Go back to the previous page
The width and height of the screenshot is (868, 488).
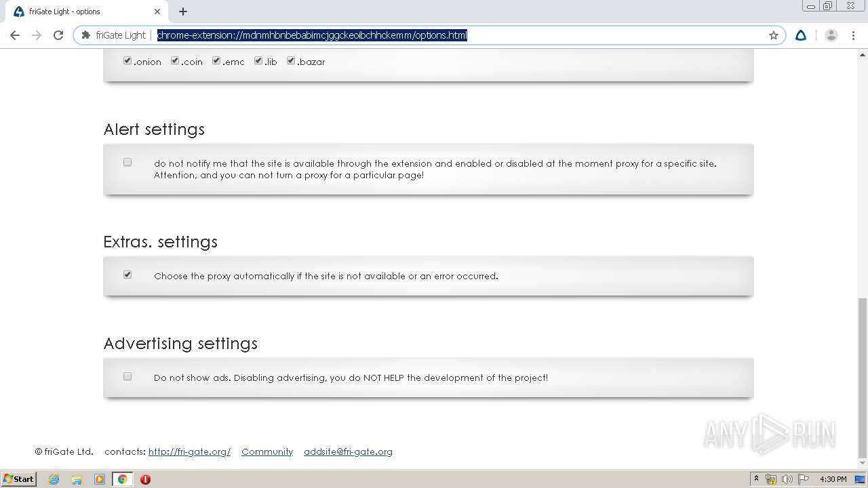pyautogui.click(x=15, y=35)
